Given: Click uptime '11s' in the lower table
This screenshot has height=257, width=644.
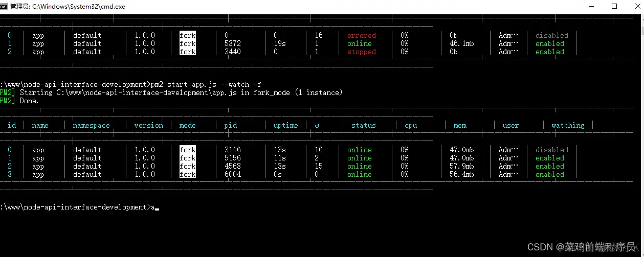Looking at the screenshot, I should click(x=280, y=158).
